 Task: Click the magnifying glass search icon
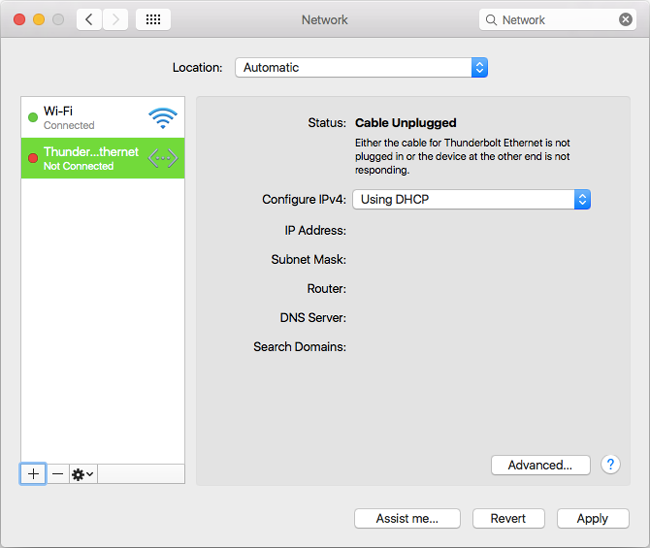[x=491, y=19]
